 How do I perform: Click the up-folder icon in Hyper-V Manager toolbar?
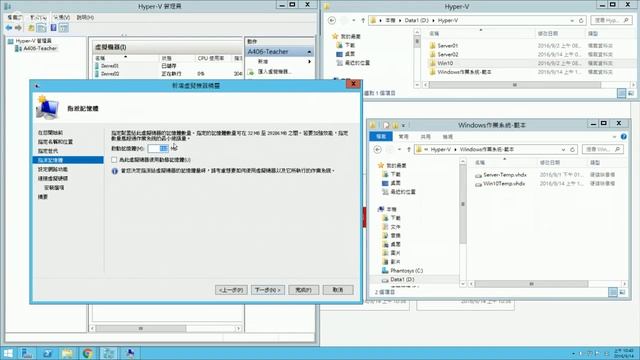click(31, 28)
